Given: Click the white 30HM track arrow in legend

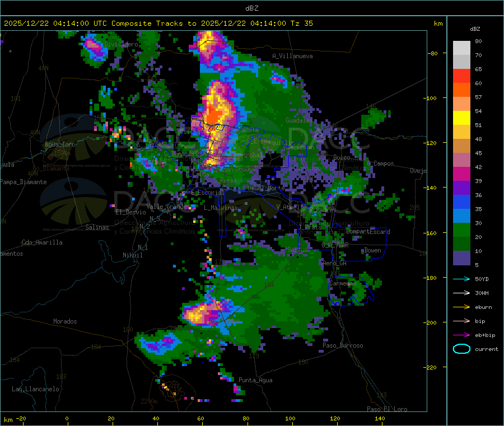Looking at the screenshot, I should [x=461, y=293].
